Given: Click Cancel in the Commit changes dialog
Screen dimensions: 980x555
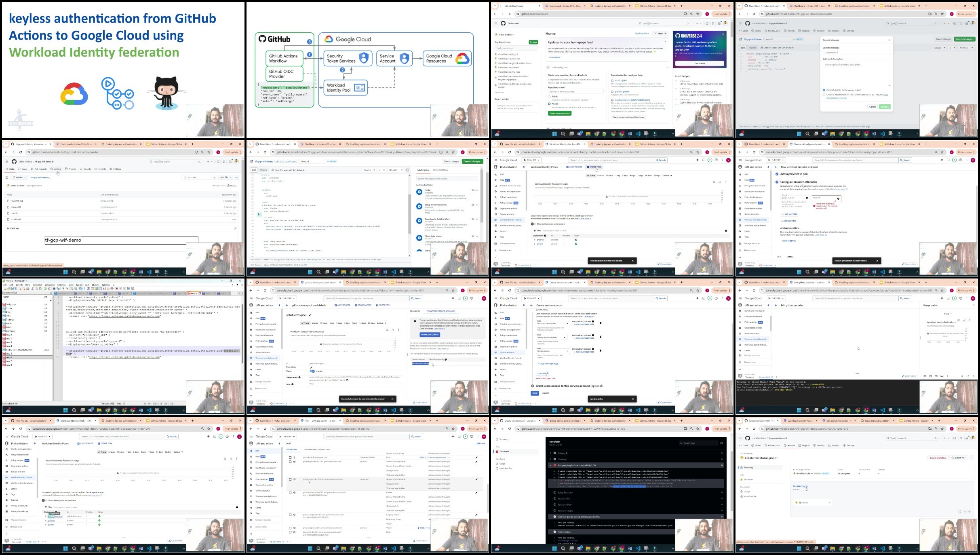Looking at the screenshot, I should [x=873, y=107].
